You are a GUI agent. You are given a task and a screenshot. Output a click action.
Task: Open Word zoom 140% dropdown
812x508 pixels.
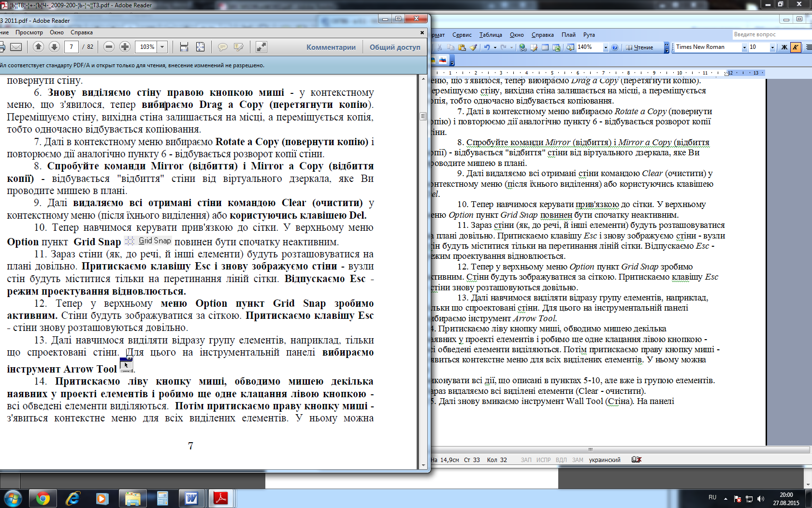pyautogui.click(x=606, y=47)
